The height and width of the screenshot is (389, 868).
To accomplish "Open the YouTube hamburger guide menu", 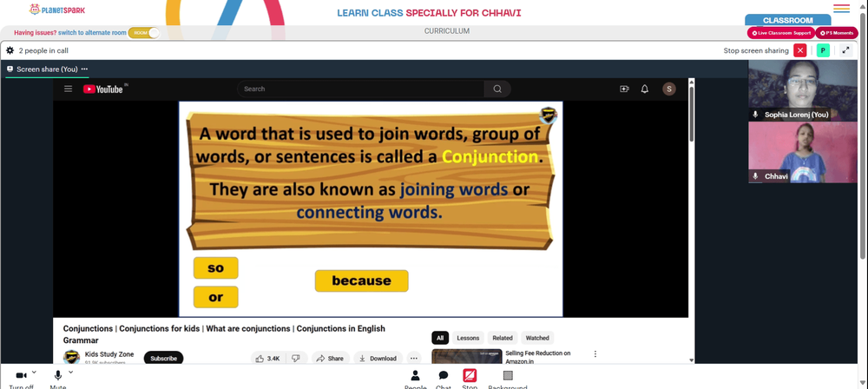I will (68, 89).
